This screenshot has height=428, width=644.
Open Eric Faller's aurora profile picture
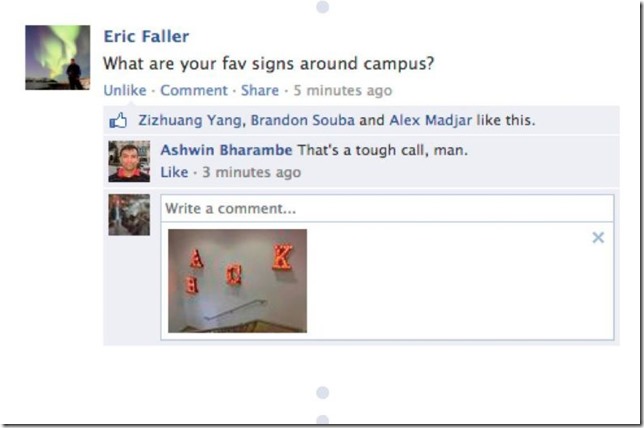(x=58, y=59)
